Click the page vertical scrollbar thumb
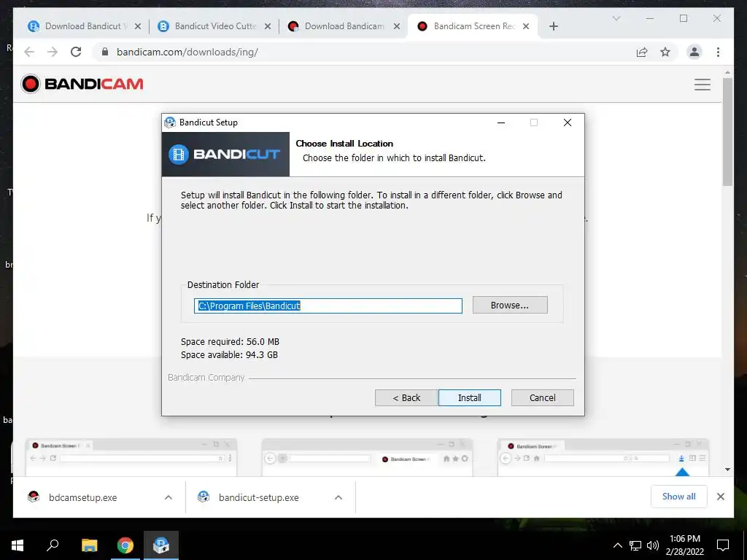This screenshot has height=560, width=747. (727, 132)
